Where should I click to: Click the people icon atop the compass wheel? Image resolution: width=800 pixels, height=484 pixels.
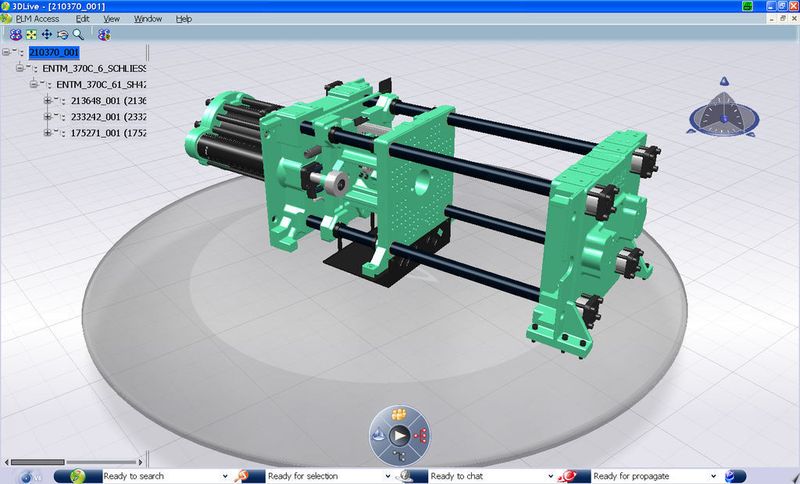(x=399, y=414)
